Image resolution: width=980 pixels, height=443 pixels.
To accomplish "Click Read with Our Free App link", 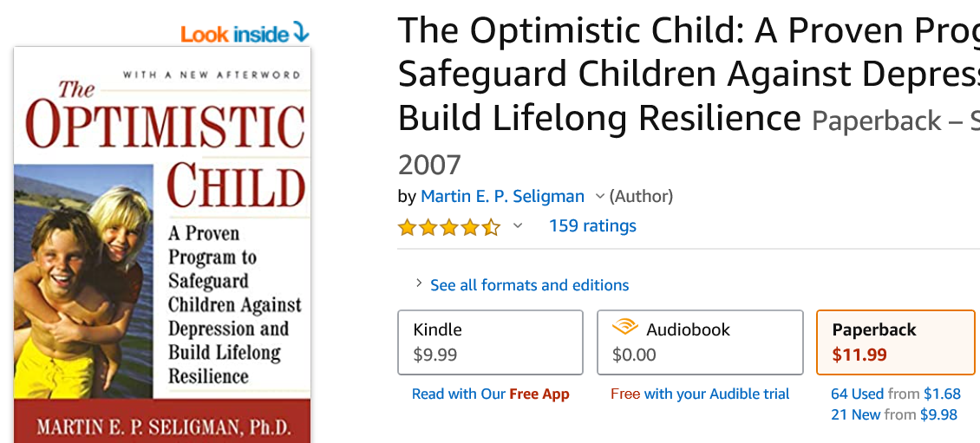I will tap(490, 394).
